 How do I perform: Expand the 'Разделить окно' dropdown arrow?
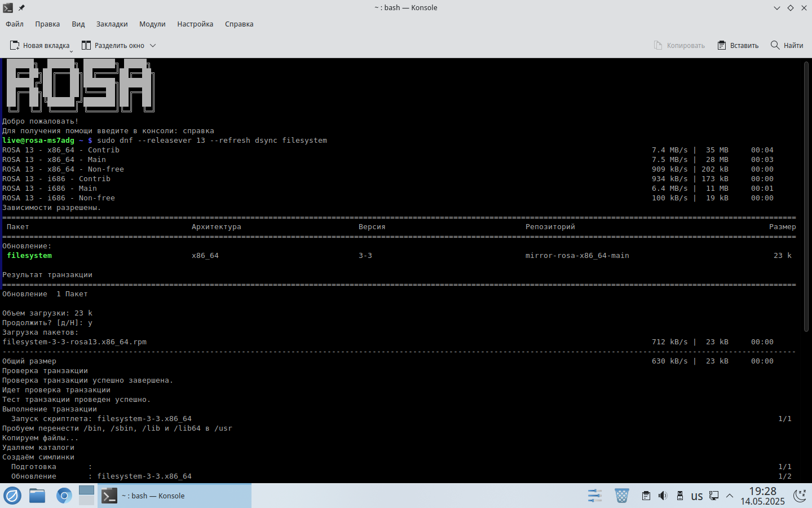tap(153, 46)
